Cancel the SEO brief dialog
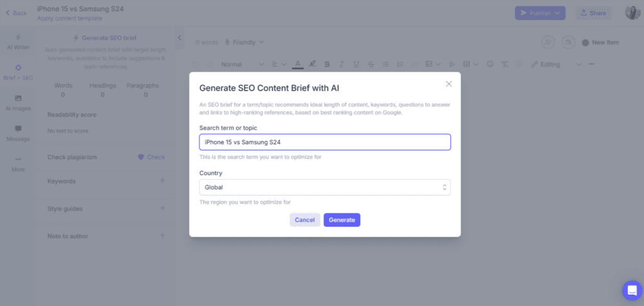 (305, 220)
